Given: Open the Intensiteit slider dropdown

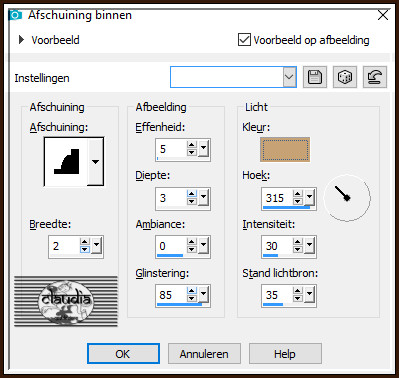Looking at the screenshot, I should (309, 246).
